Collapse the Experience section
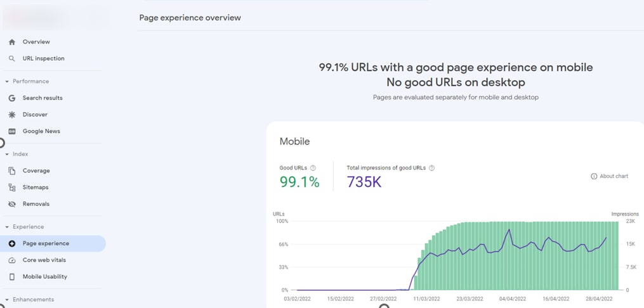644x308 pixels. tap(7, 227)
